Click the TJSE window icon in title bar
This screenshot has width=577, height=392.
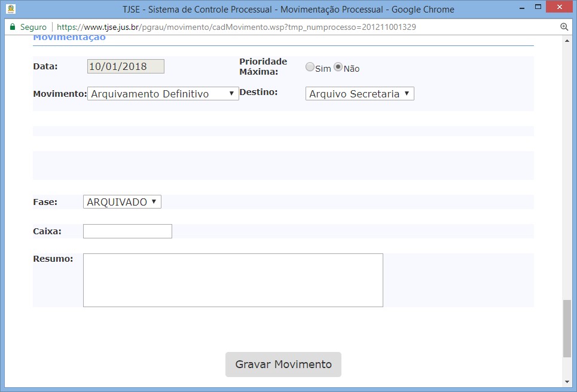click(x=11, y=9)
